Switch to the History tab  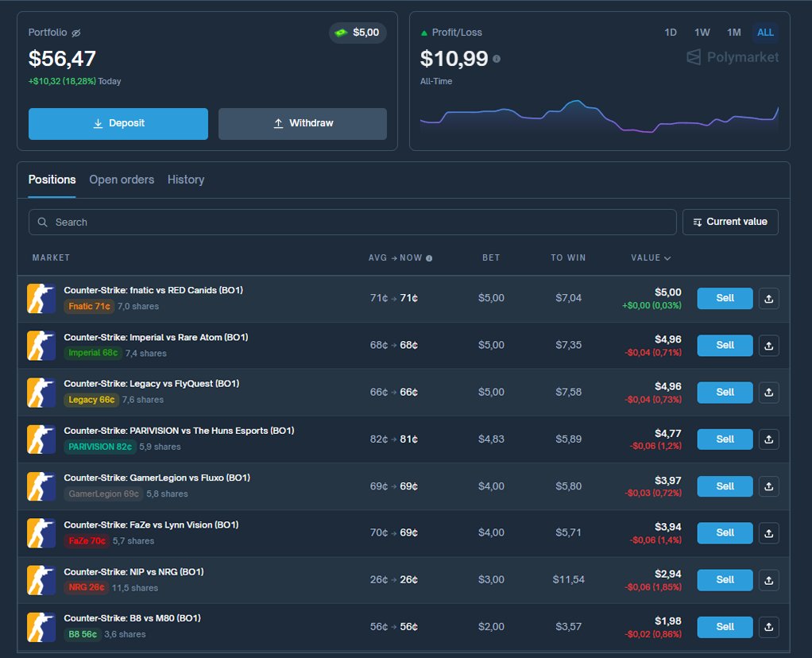(x=185, y=180)
